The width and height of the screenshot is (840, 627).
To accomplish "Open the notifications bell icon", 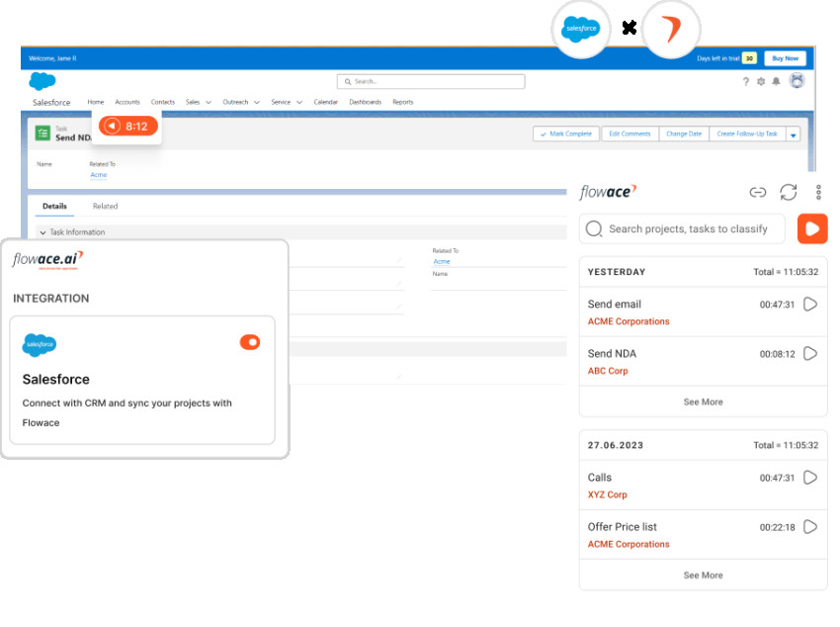I will (x=776, y=81).
